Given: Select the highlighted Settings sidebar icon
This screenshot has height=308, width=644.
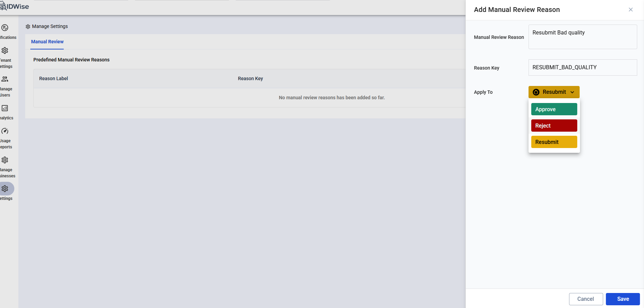Looking at the screenshot, I should tap(5, 189).
